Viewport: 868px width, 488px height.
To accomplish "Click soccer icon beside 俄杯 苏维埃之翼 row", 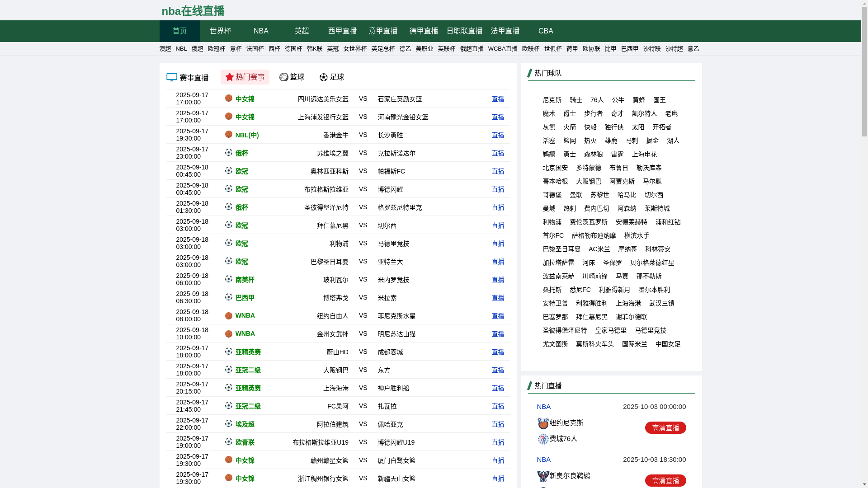I will point(229,152).
